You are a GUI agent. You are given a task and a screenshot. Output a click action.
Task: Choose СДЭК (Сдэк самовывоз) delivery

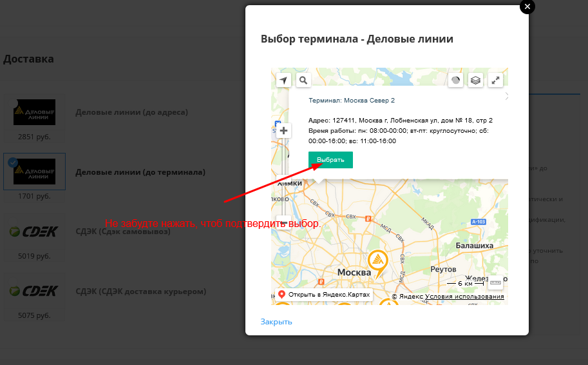123,232
